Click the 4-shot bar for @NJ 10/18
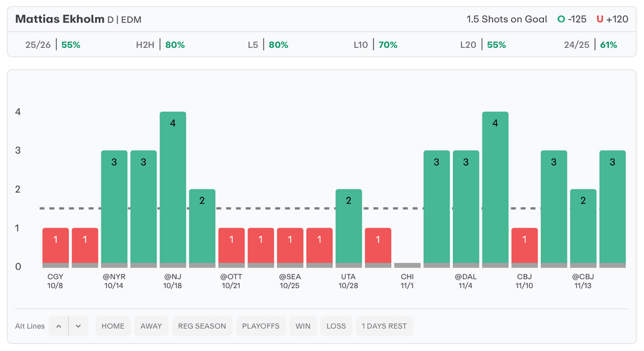 (x=173, y=189)
